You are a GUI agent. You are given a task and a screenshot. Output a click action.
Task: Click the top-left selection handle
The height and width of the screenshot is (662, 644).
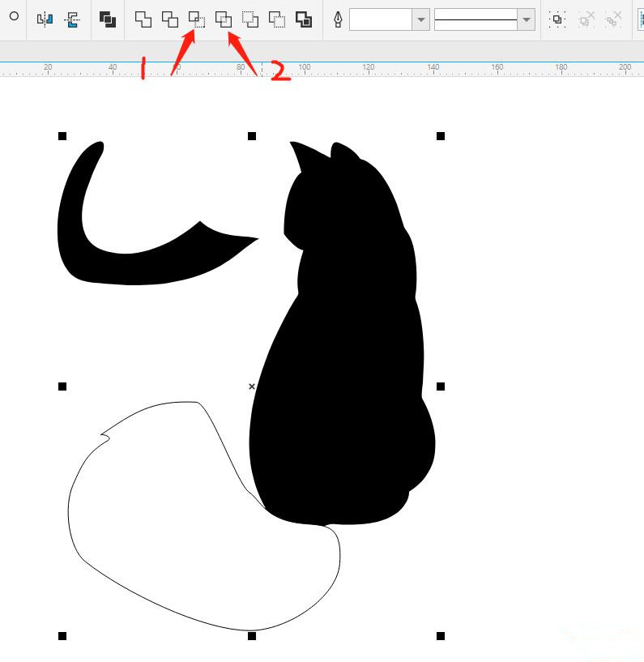[62, 136]
